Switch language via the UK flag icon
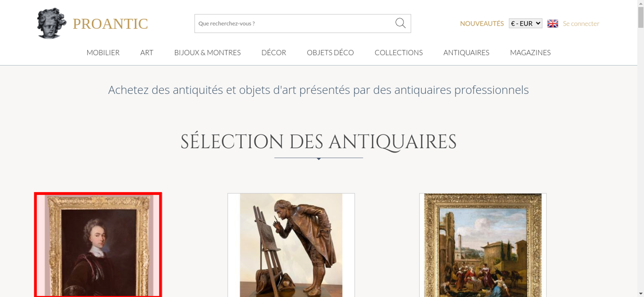 pyautogui.click(x=553, y=23)
